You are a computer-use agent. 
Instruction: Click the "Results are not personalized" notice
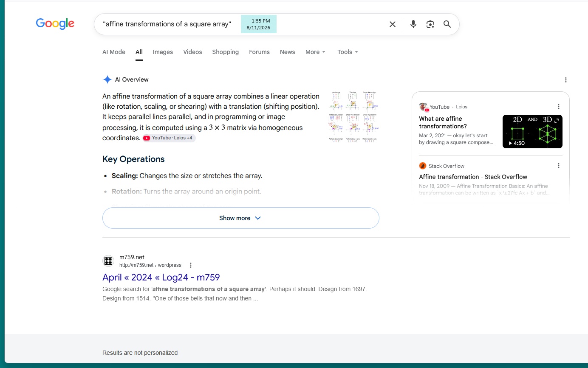pos(140,353)
